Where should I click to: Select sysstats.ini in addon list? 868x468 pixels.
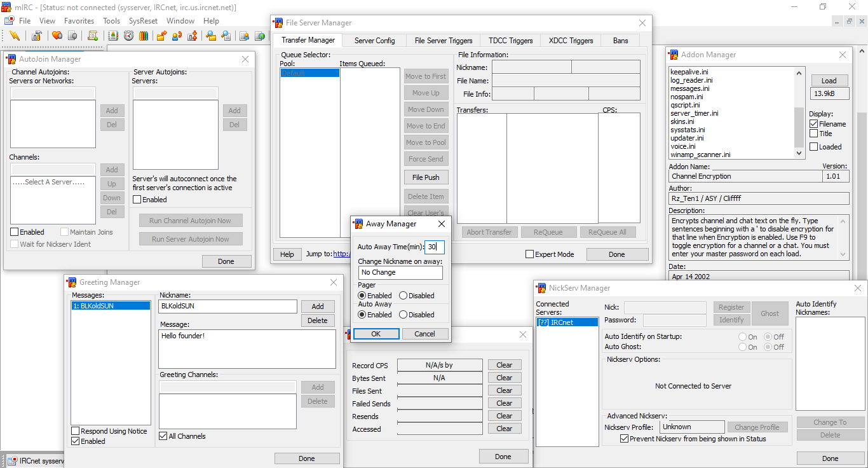[688, 130]
